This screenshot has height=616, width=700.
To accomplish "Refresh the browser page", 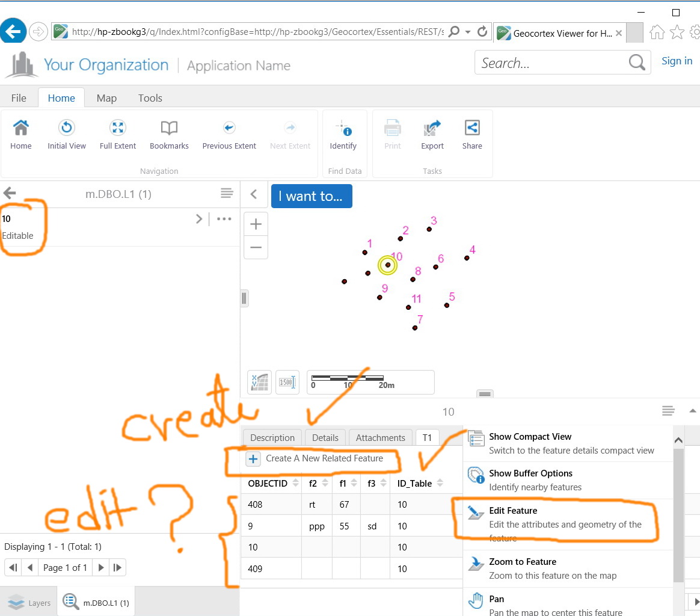I will [482, 31].
